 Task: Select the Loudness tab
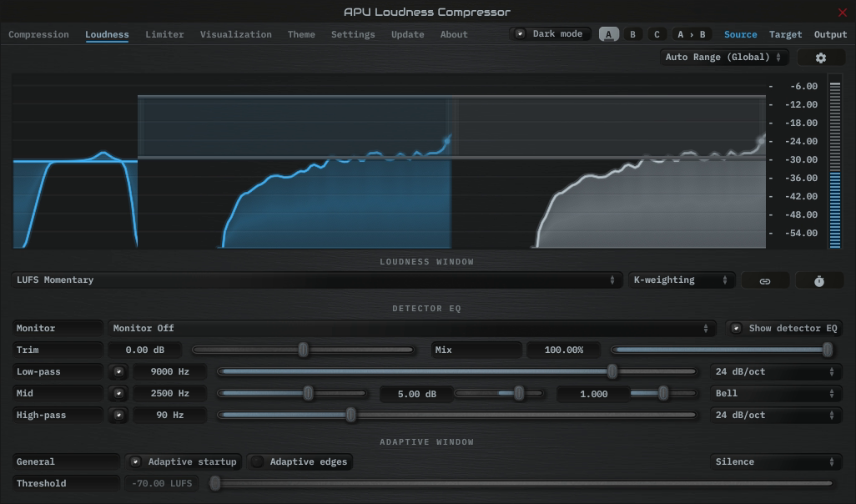pos(107,34)
